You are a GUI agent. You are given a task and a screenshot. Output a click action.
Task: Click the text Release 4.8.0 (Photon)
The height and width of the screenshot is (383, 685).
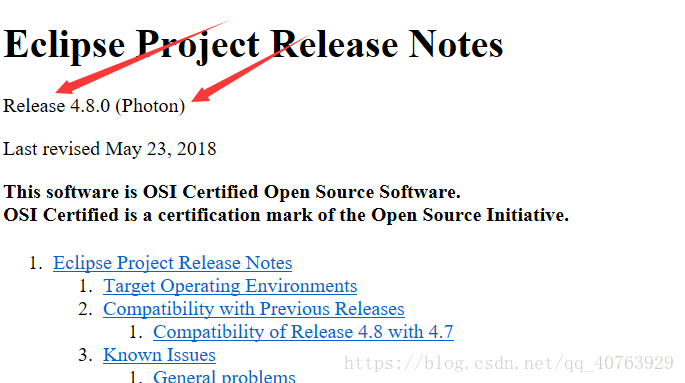tap(94, 106)
